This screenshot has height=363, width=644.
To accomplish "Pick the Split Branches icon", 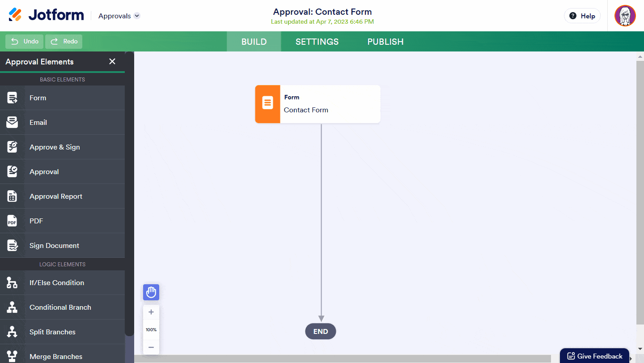I will pyautogui.click(x=12, y=332).
